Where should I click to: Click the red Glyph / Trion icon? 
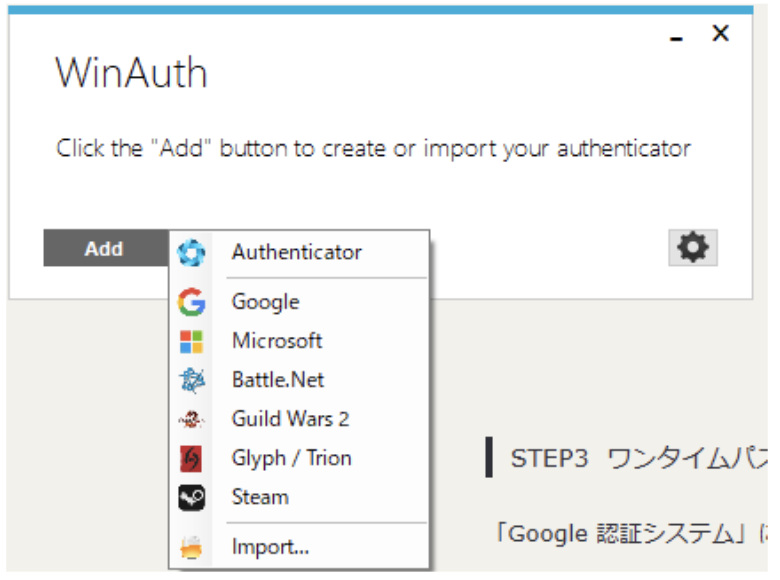click(191, 459)
